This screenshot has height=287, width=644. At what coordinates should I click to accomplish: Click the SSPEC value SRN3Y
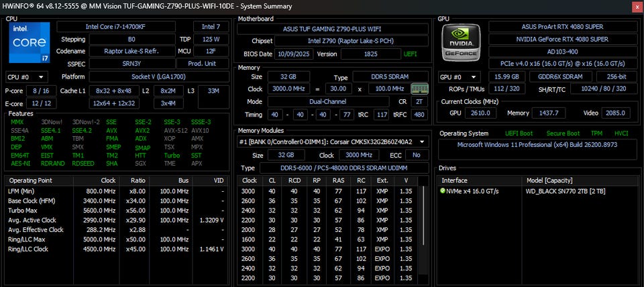point(131,64)
